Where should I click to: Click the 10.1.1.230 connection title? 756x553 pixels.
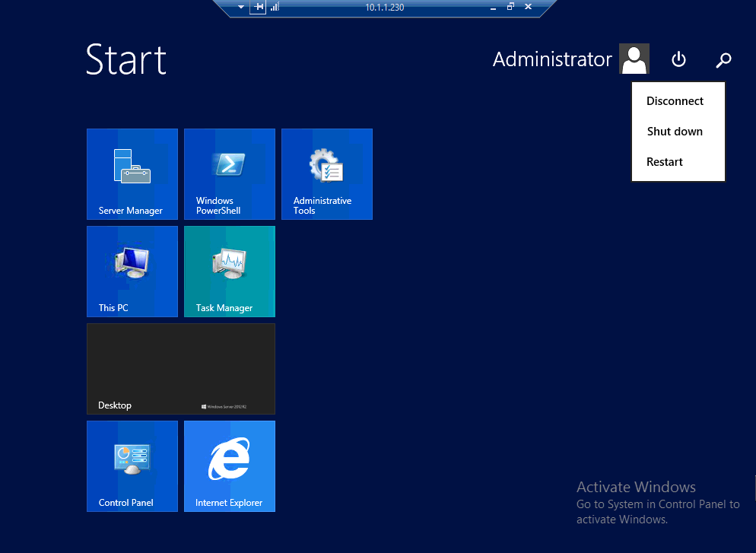384,8
